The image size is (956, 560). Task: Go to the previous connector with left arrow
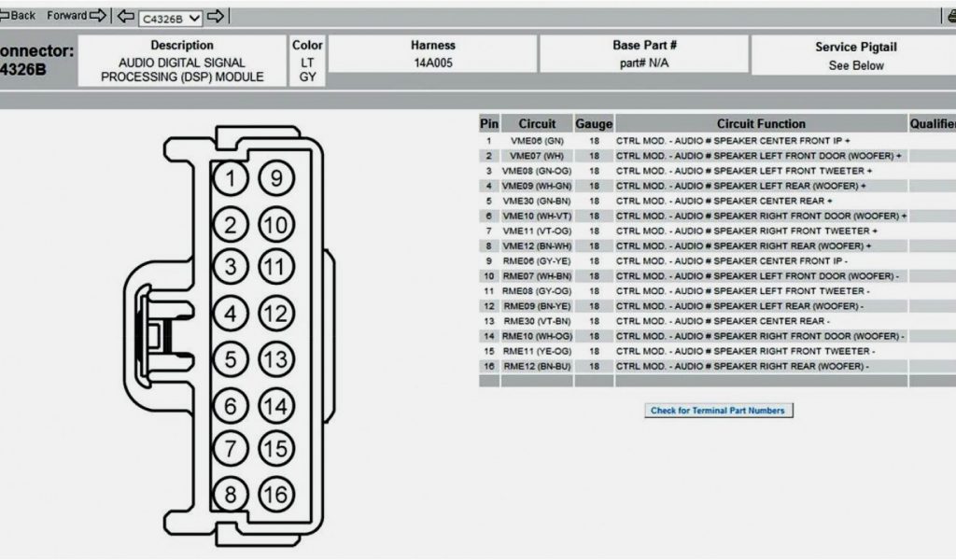[x=126, y=17]
